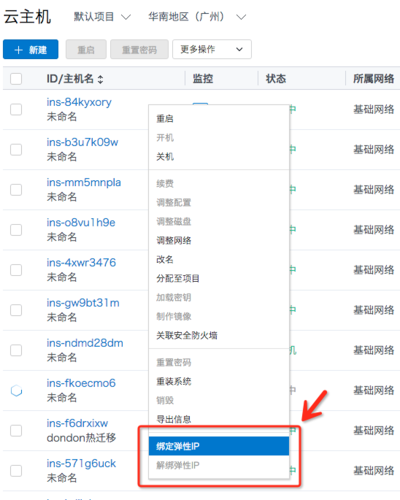Click the 新建 button
This screenshot has height=500, width=400.
coord(31,49)
